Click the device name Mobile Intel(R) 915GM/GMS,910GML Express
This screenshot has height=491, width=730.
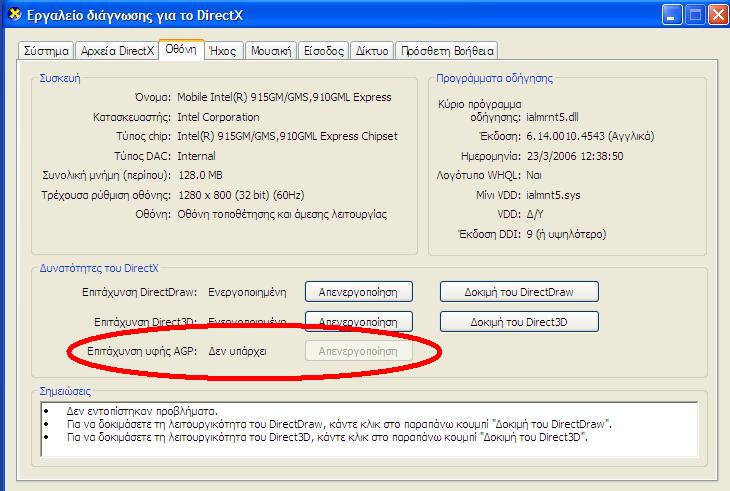tap(284, 97)
